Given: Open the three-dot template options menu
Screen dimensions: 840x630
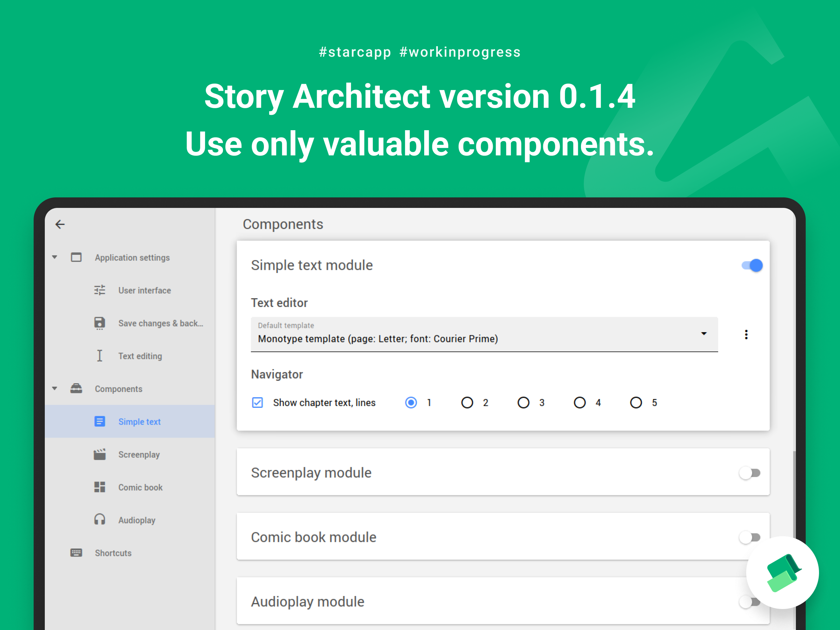Looking at the screenshot, I should pyautogui.click(x=746, y=335).
